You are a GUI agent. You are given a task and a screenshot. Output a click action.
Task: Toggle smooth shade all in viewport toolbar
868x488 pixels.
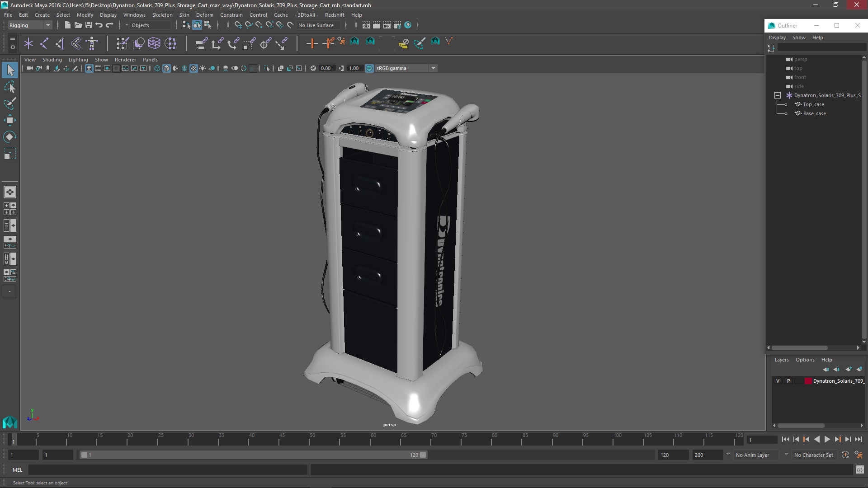pyautogui.click(x=166, y=68)
